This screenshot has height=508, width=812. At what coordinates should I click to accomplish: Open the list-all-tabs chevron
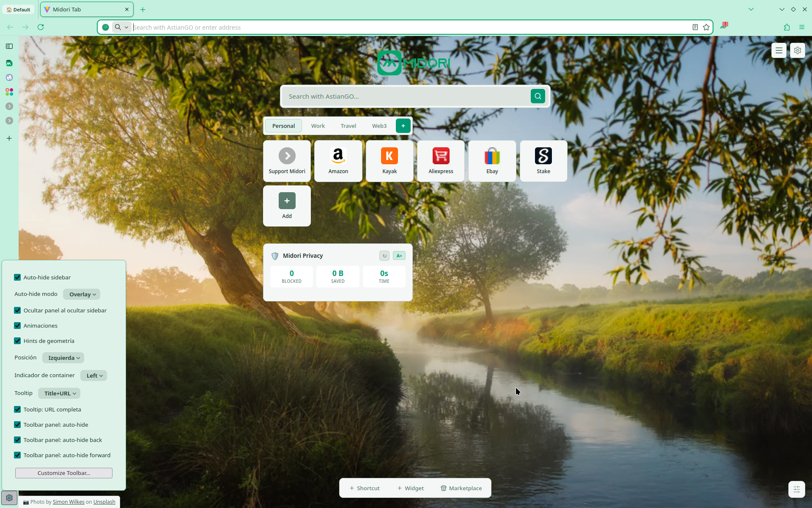click(751, 9)
